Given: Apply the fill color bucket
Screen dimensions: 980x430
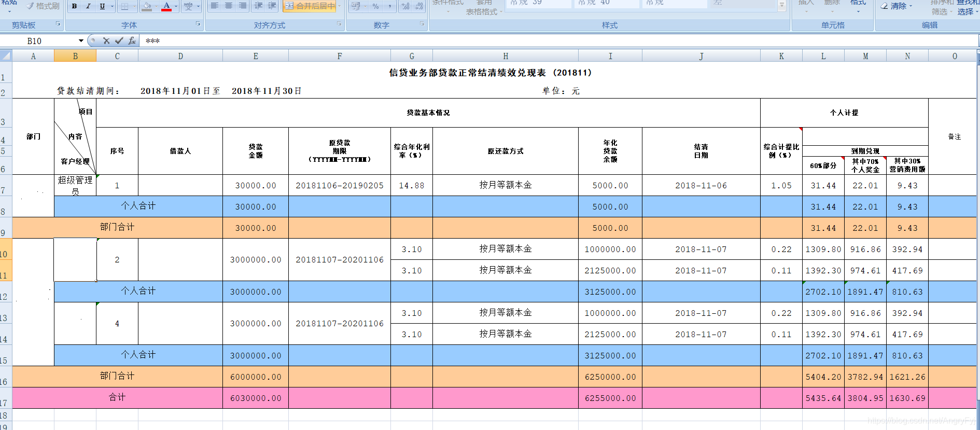Looking at the screenshot, I should pyautogui.click(x=147, y=6).
